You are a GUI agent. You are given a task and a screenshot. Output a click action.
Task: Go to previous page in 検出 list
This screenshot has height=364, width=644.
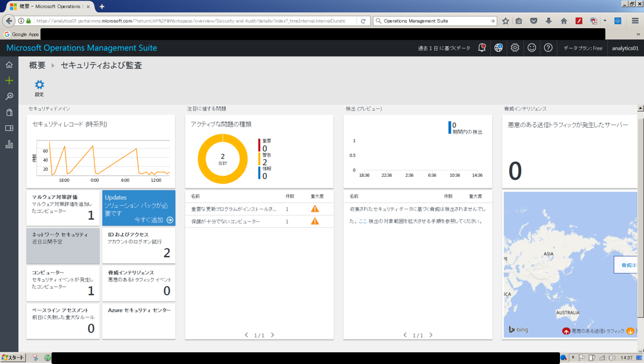coord(405,335)
